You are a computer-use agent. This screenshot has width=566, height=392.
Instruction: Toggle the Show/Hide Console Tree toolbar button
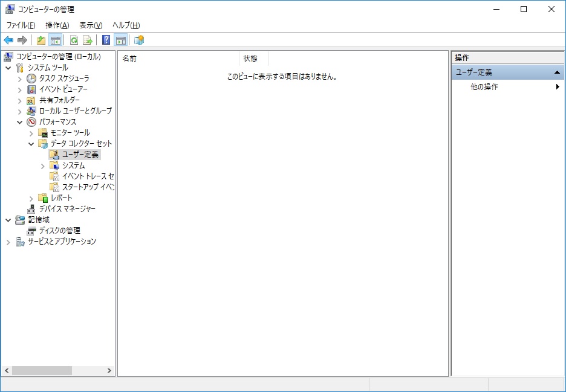coord(55,40)
